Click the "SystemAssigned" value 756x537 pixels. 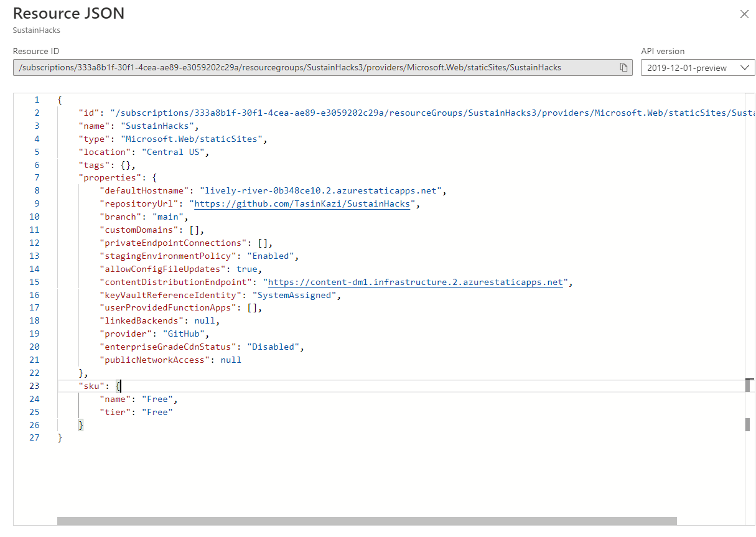294,295
